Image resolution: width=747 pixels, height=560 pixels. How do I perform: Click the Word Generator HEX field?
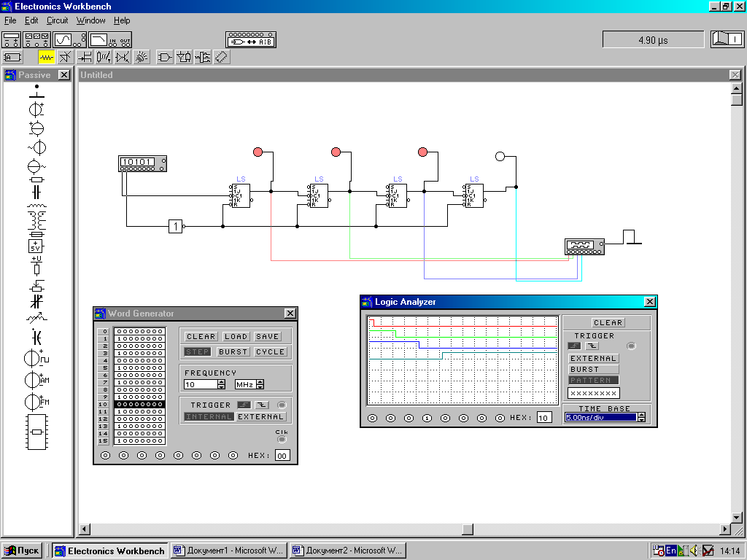coord(282,456)
